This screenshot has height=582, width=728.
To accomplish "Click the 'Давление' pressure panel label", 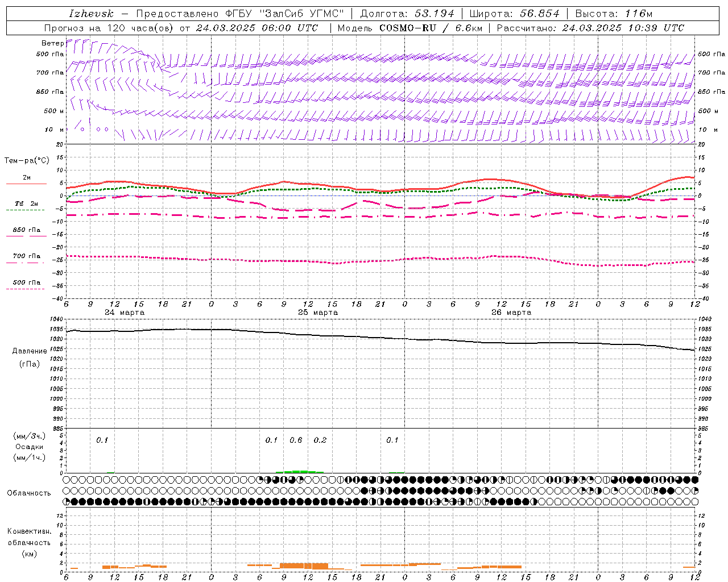I will tap(30, 351).
